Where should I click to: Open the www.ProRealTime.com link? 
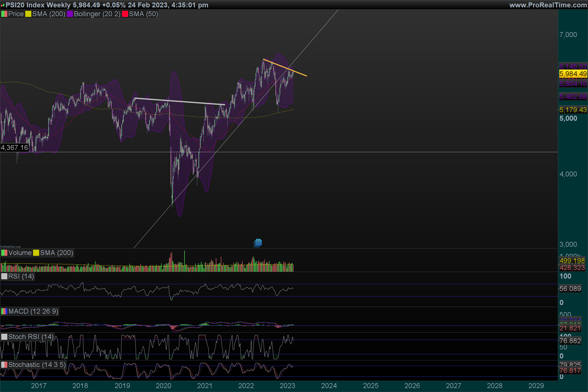tap(548, 5)
